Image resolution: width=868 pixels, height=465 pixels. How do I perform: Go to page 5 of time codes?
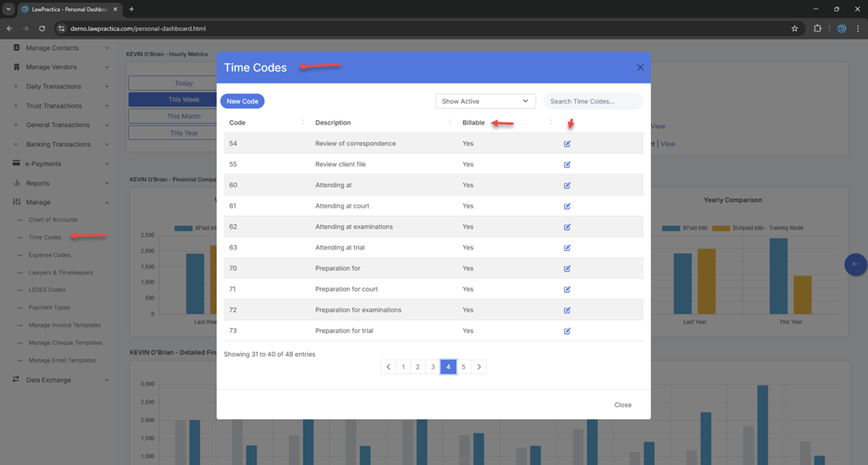[463, 367]
